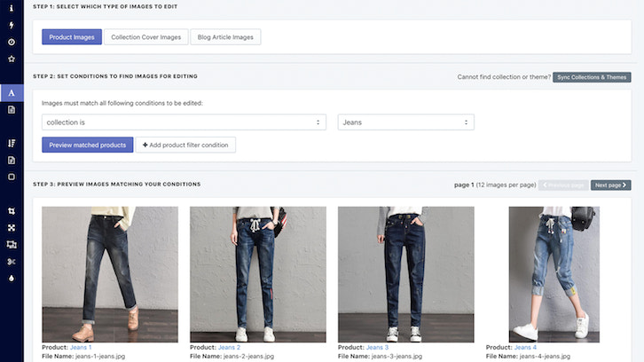Click the 'Step 3: Preview images' heading
This screenshot has height=362, width=644.
[x=117, y=184]
